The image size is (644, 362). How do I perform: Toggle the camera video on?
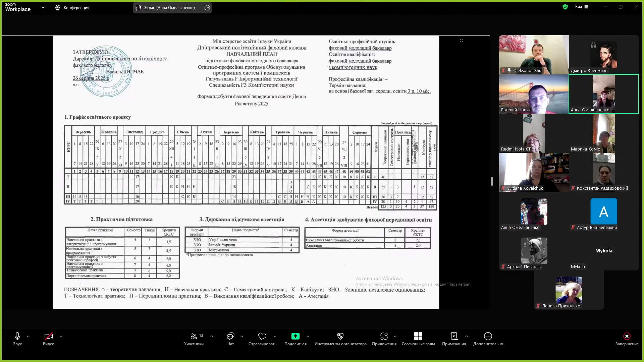[x=49, y=336]
